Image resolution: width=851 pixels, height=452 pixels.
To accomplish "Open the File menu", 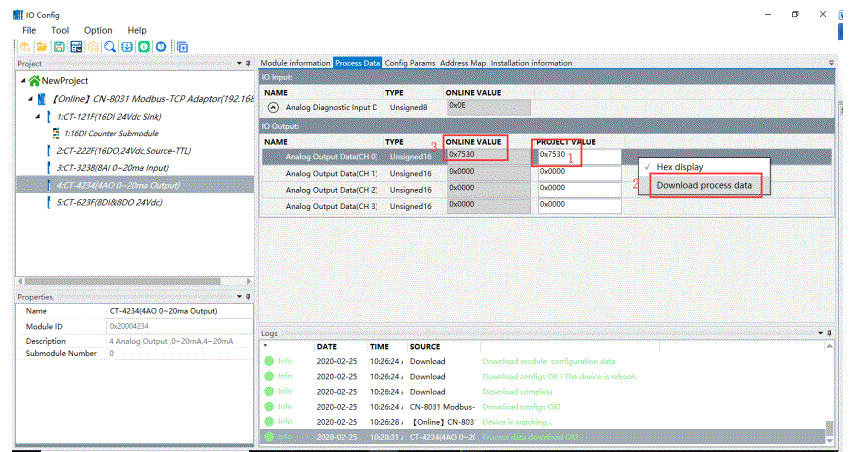I will pyautogui.click(x=29, y=30).
